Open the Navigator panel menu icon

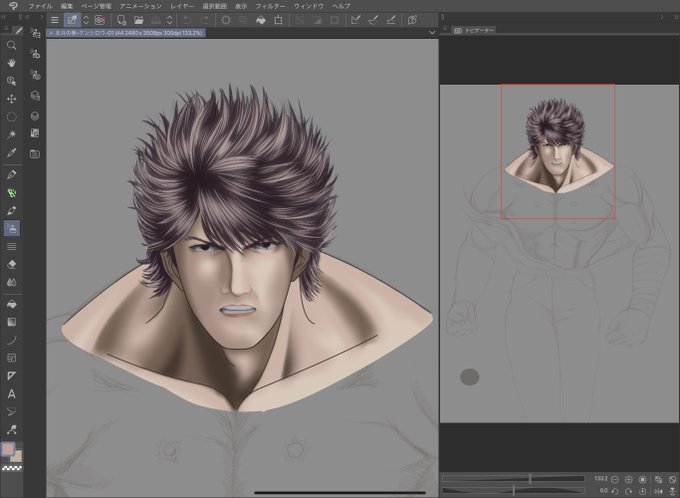point(445,29)
